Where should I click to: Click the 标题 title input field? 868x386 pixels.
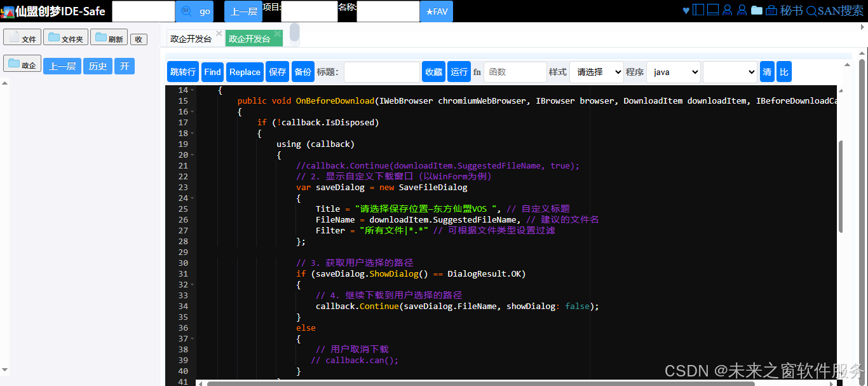pos(382,72)
